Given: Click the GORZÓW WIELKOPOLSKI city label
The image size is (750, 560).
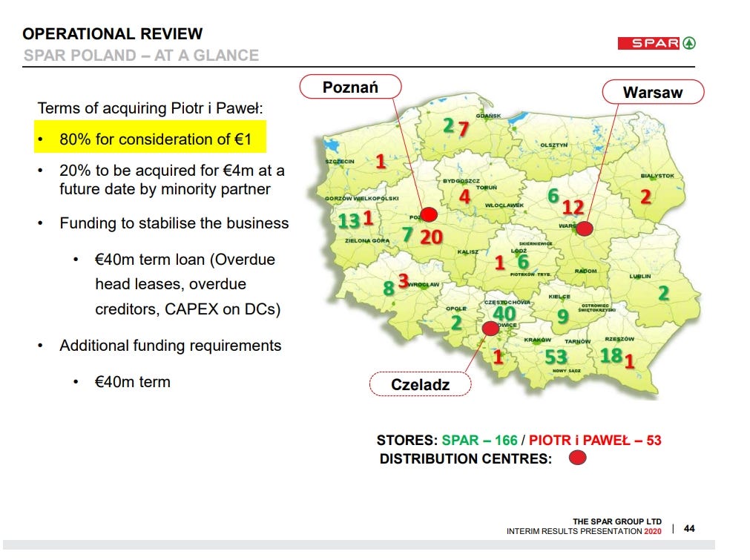Looking at the screenshot, I should tap(361, 199).
